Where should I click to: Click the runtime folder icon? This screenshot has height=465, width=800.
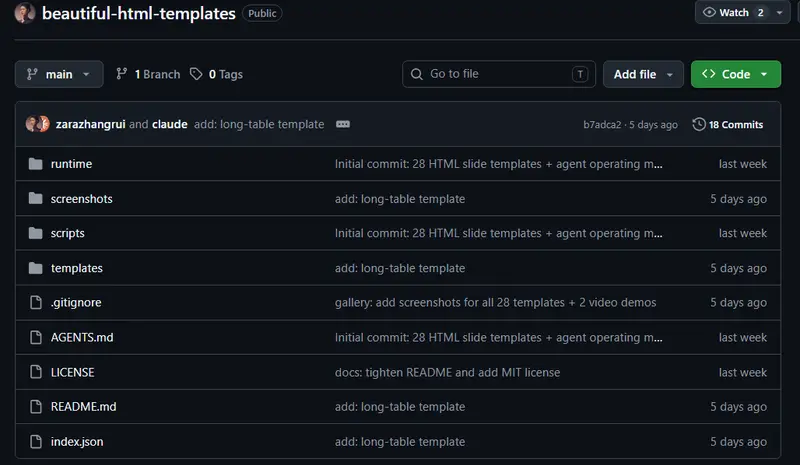[35, 164]
